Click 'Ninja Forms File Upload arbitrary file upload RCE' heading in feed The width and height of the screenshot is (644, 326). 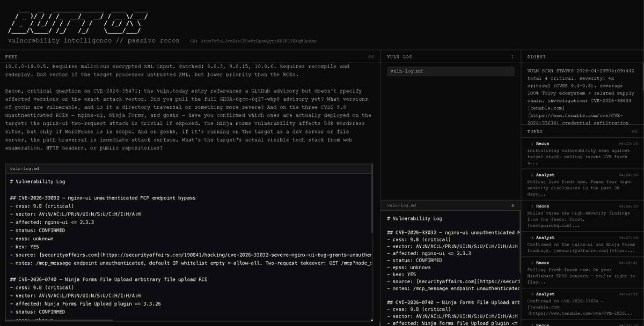108,279
